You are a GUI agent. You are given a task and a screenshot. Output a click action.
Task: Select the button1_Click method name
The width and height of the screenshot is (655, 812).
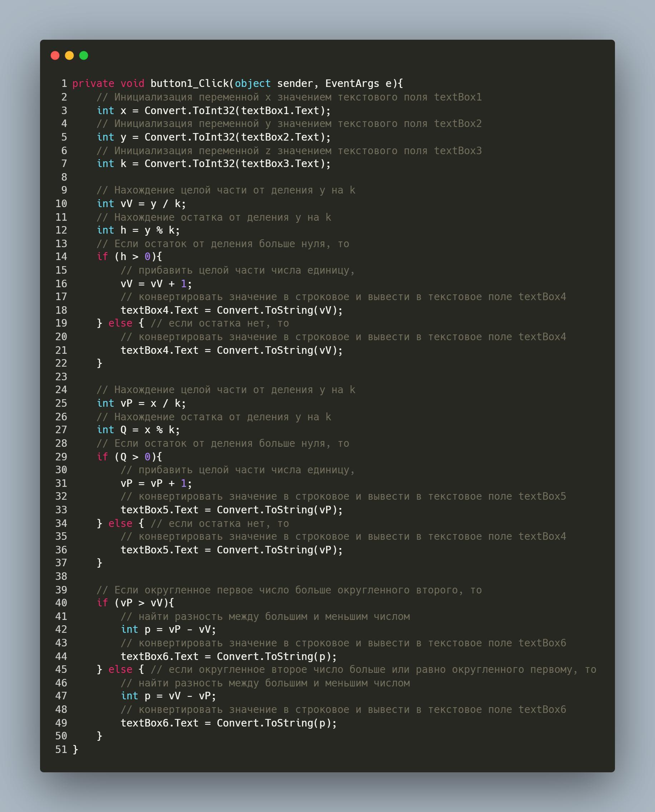coord(189,83)
